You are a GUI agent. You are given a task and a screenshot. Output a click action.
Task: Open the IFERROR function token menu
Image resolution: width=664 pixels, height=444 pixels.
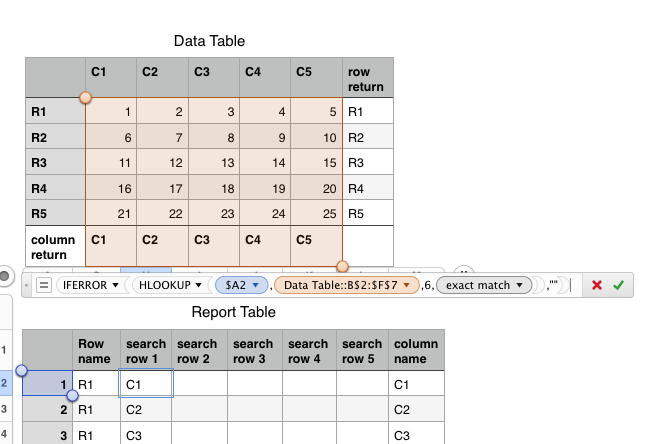click(115, 285)
